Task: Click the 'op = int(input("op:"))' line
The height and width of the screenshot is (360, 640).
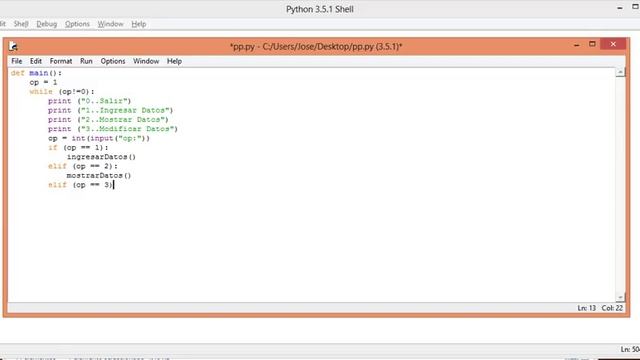Action: click(99, 138)
